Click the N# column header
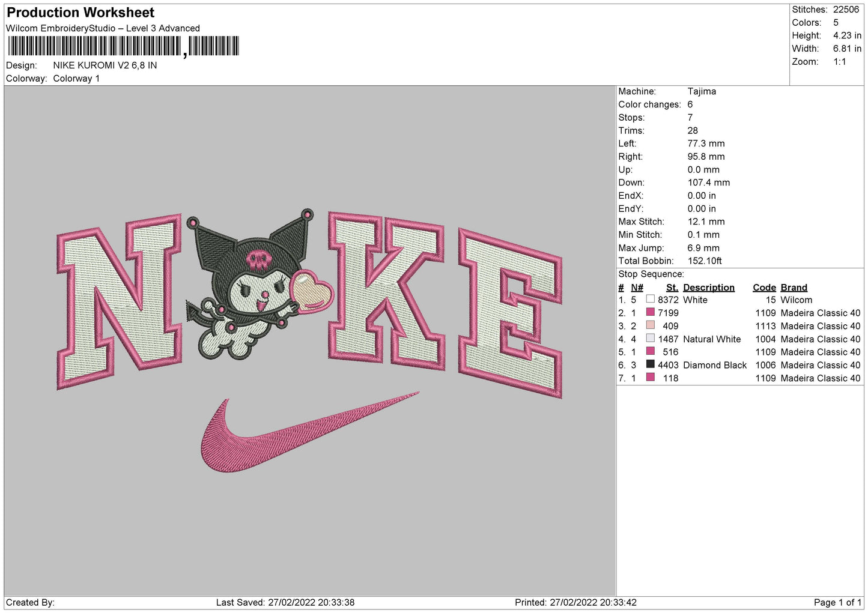Image resolution: width=868 pixels, height=613 pixels. click(x=637, y=288)
